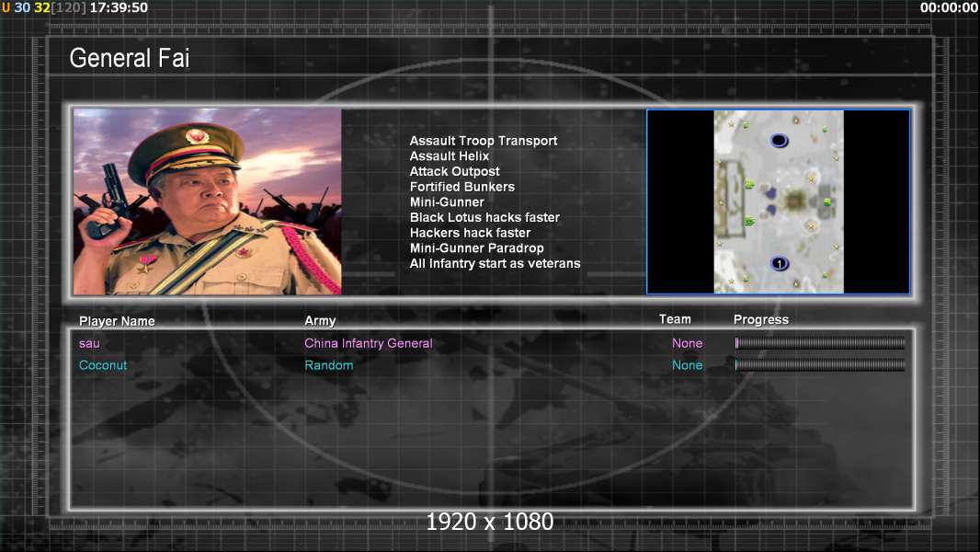Image resolution: width=980 pixels, height=552 pixels.
Task: Click the Attack Outpost entry
Action: pos(454,171)
